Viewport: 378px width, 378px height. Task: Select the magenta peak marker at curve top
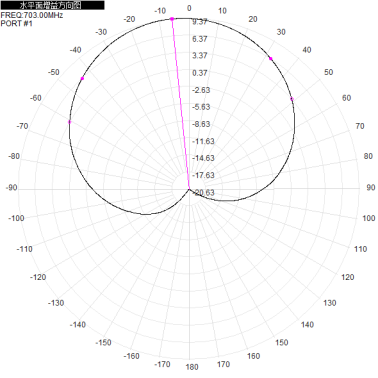[x=172, y=19]
